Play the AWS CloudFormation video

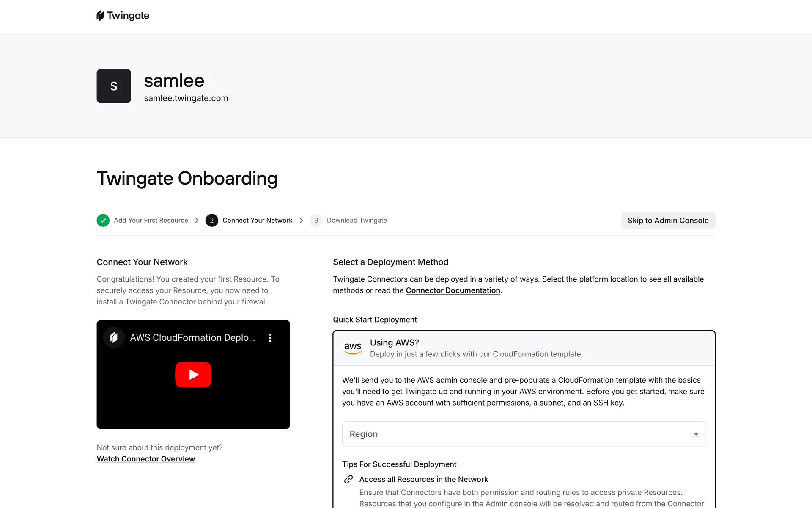pos(193,375)
